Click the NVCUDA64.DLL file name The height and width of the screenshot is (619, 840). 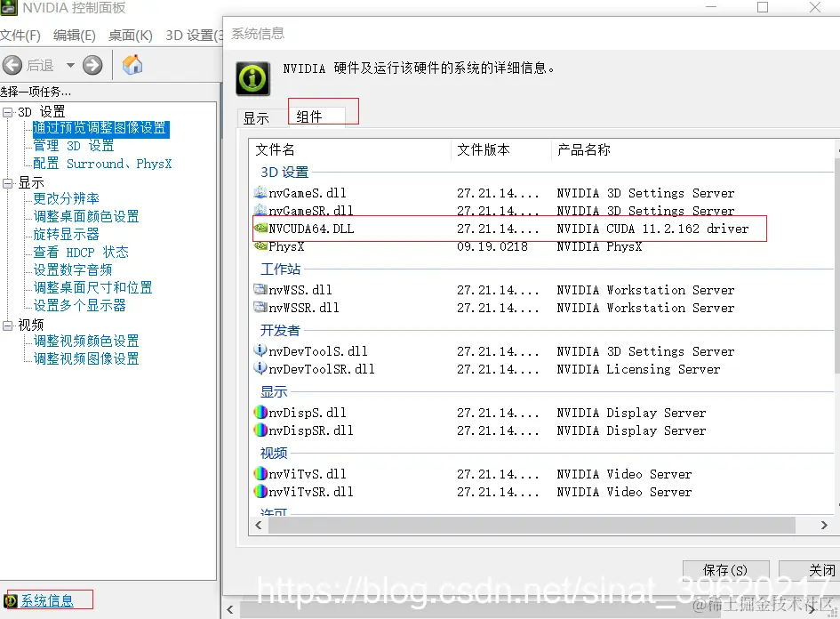(x=311, y=229)
